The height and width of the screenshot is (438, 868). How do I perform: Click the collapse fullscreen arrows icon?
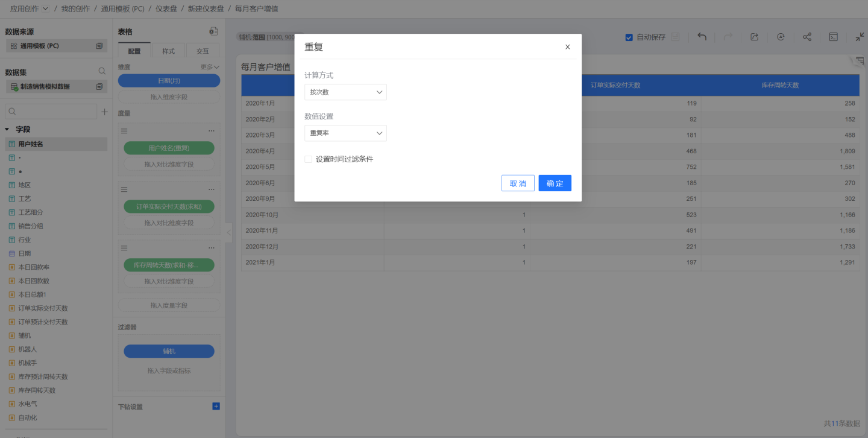(860, 37)
